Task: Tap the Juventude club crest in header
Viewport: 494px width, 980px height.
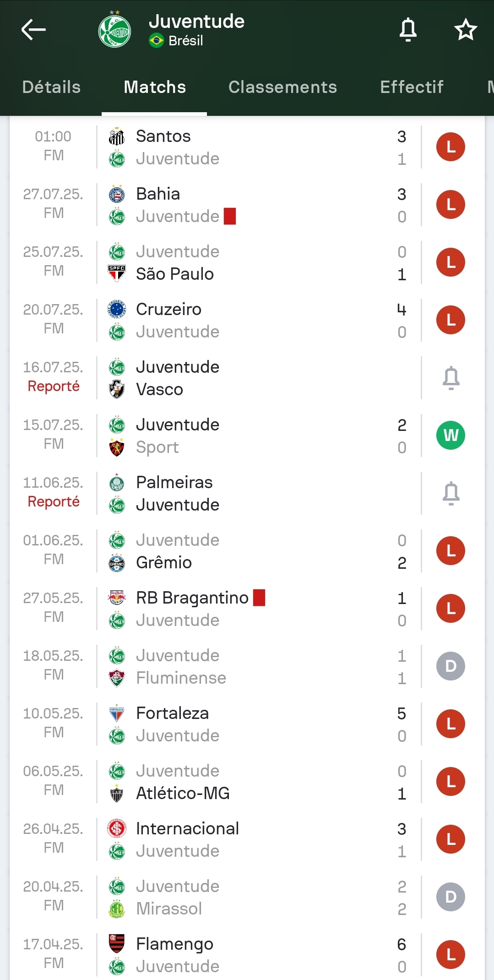Action: pos(114,31)
